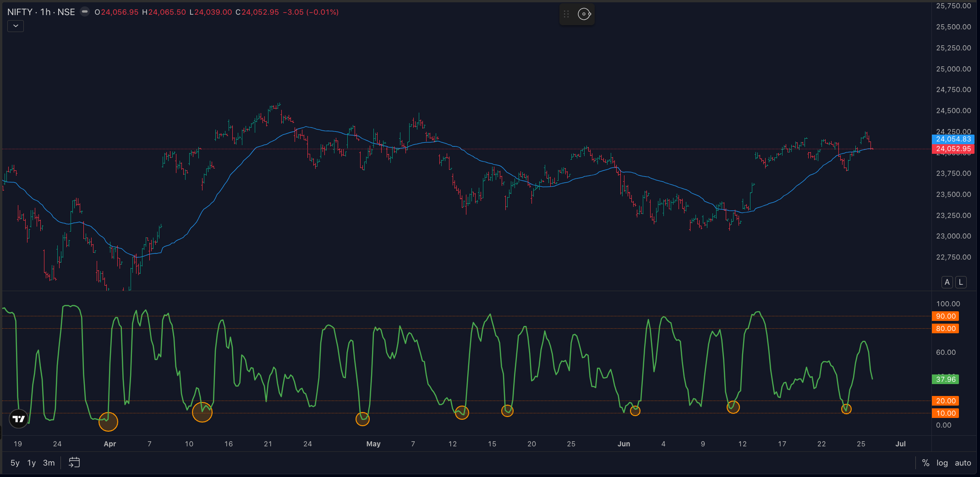Viewport: 980px width, 477px height.
Task: Click the 16 date label on the time axis
Action: (229, 444)
